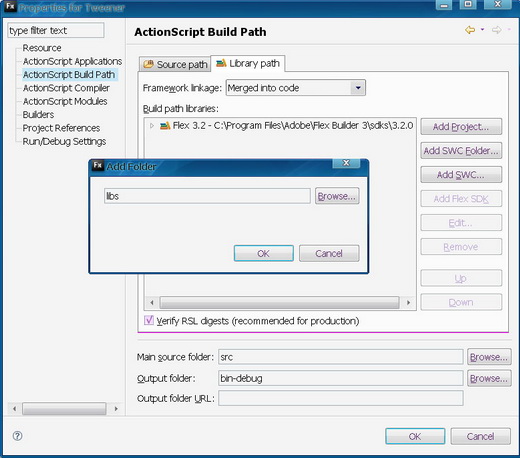Click the Flex SDK library icon

pyautogui.click(x=165, y=126)
